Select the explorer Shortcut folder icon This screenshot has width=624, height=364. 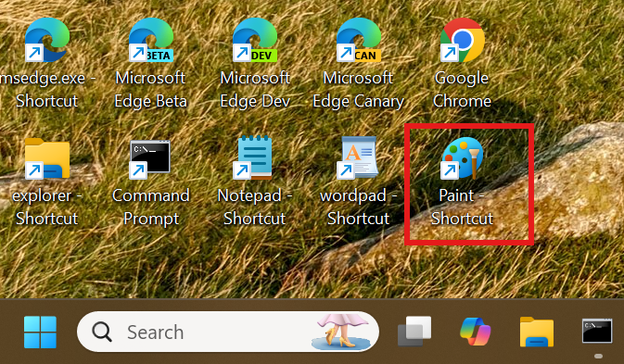coord(47,158)
